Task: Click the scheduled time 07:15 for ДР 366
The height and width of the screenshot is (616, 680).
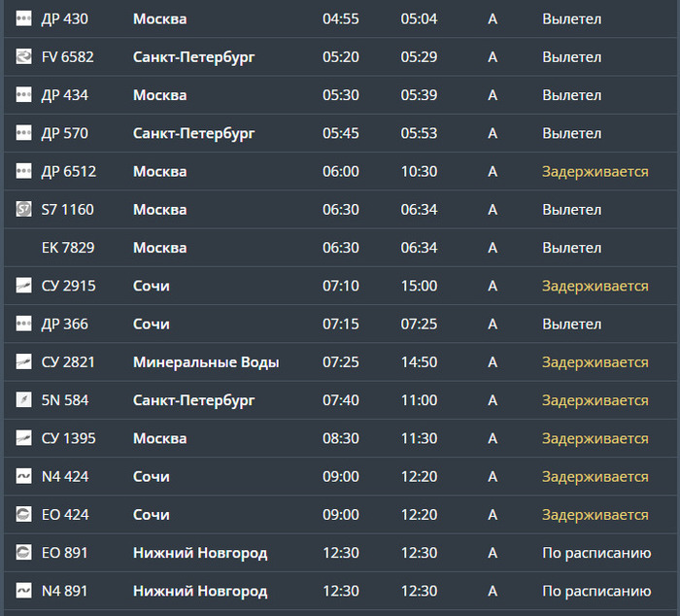Action: click(x=341, y=324)
